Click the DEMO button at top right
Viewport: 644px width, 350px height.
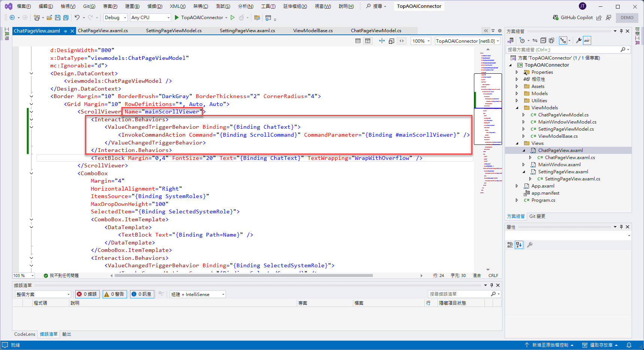tap(627, 18)
